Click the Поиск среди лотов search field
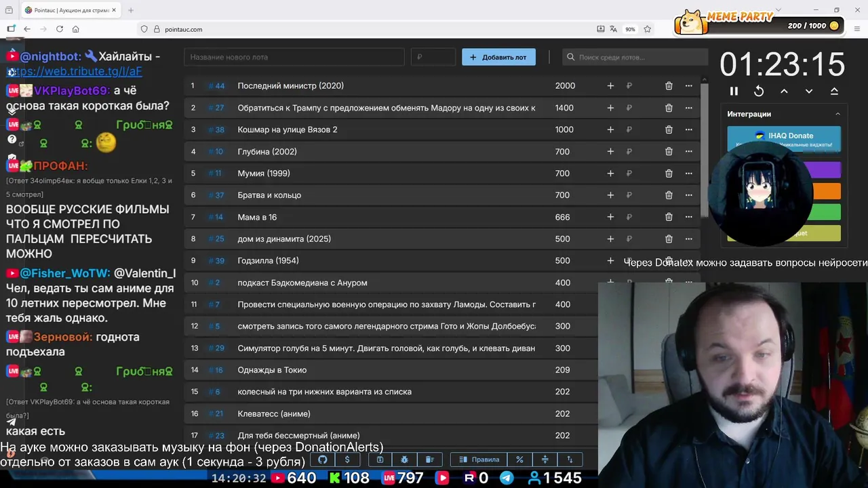 (x=635, y=57)
